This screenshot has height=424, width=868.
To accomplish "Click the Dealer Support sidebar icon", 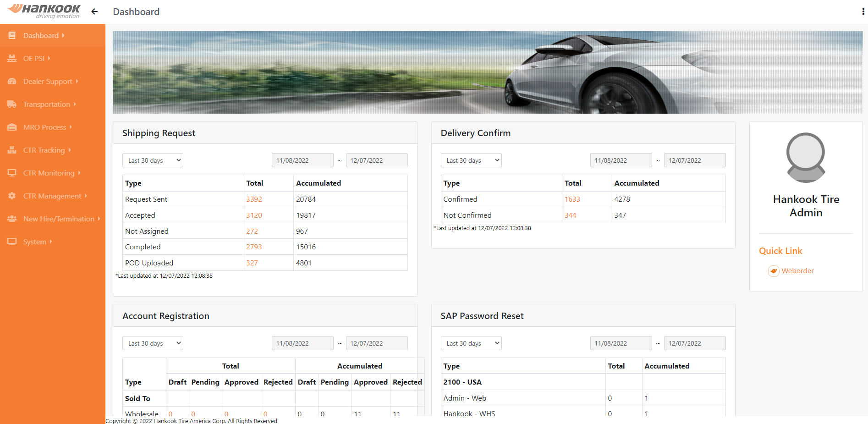I will (12, 81).
